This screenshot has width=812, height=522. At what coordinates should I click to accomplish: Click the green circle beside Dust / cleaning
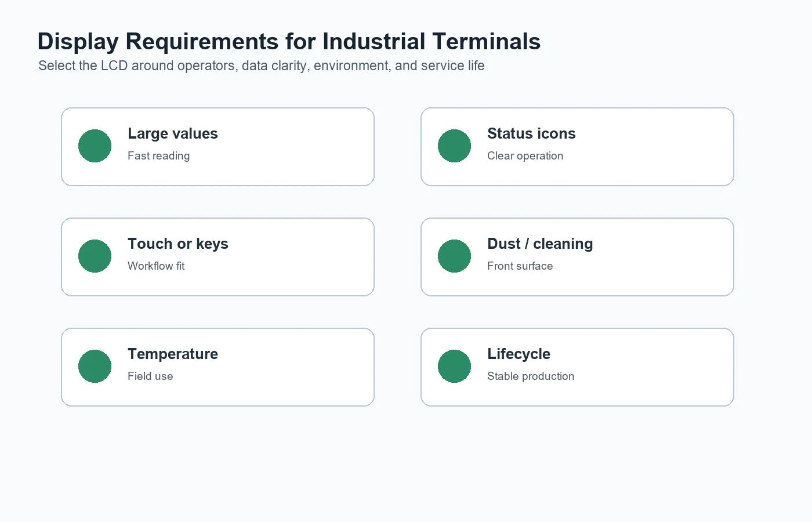(x=454, y=256)
